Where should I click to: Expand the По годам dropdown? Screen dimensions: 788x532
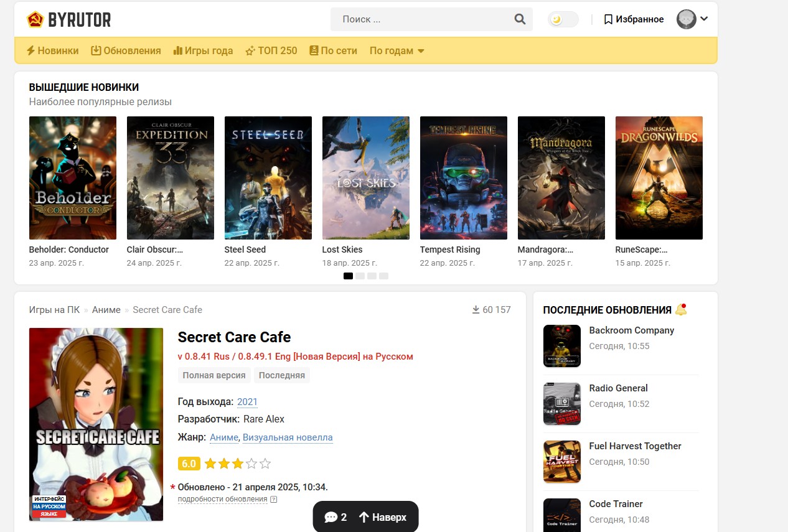point(397,51)
